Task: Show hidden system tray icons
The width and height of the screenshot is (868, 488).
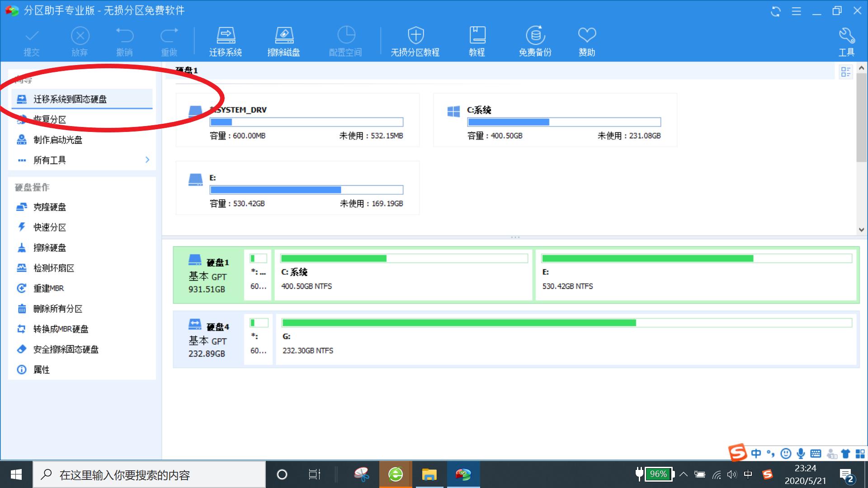Action: pos(684,474)
